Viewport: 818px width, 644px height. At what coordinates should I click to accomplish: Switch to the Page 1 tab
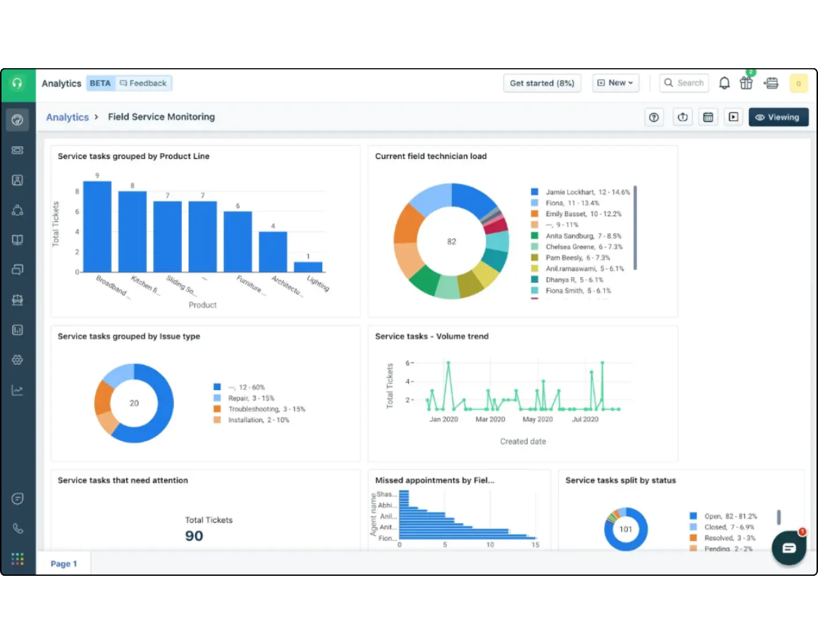[64, 563]
